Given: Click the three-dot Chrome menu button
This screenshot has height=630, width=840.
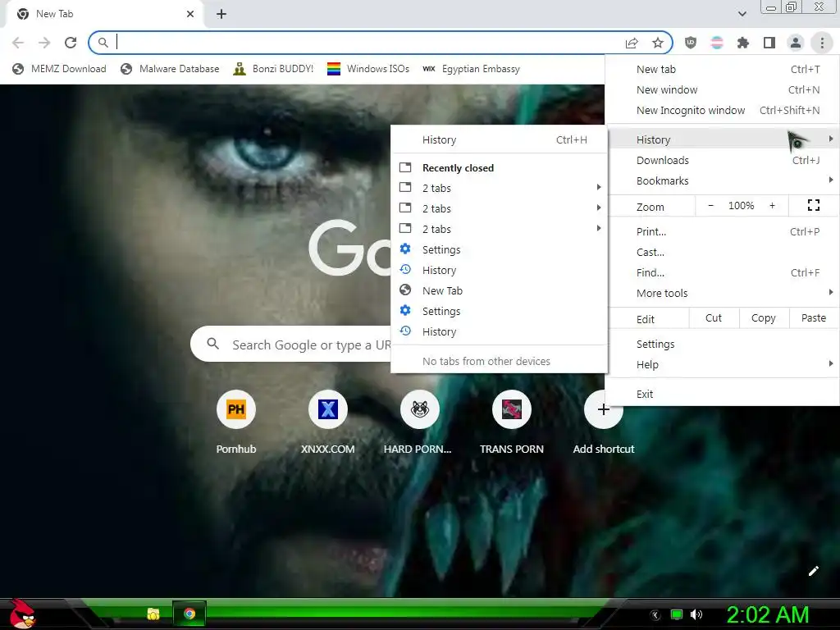Looking at the screenshot, I should 822,43.
